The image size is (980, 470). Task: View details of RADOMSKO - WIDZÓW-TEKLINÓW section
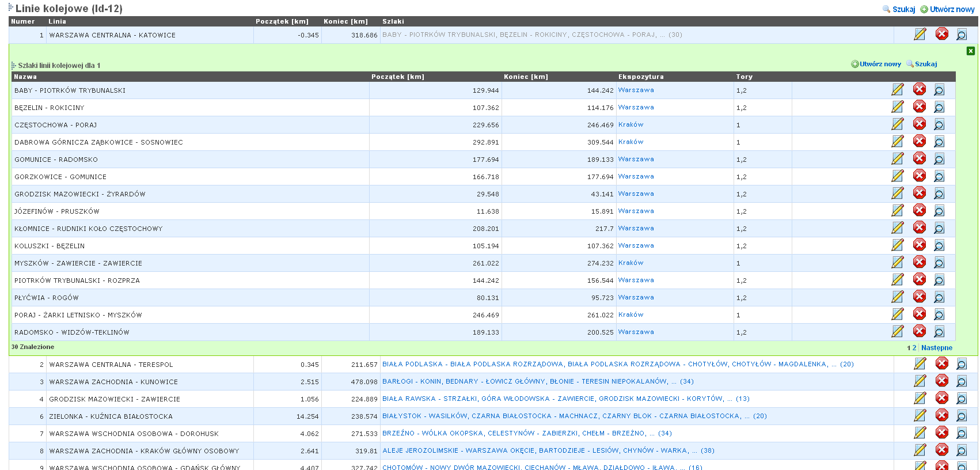point(939,332)
